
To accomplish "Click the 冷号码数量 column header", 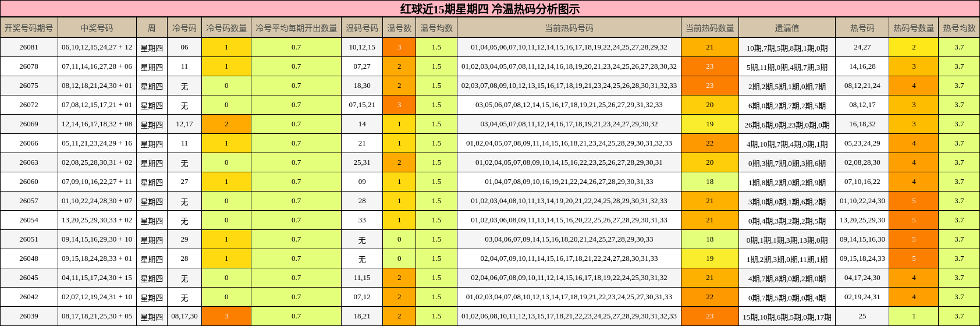I will tap(226, 28).
